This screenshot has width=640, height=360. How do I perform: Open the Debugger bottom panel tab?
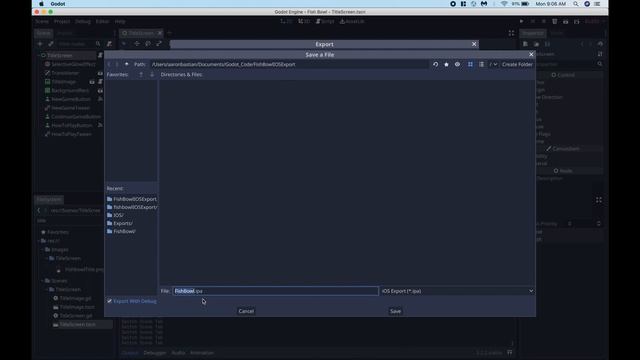[155, 353]
